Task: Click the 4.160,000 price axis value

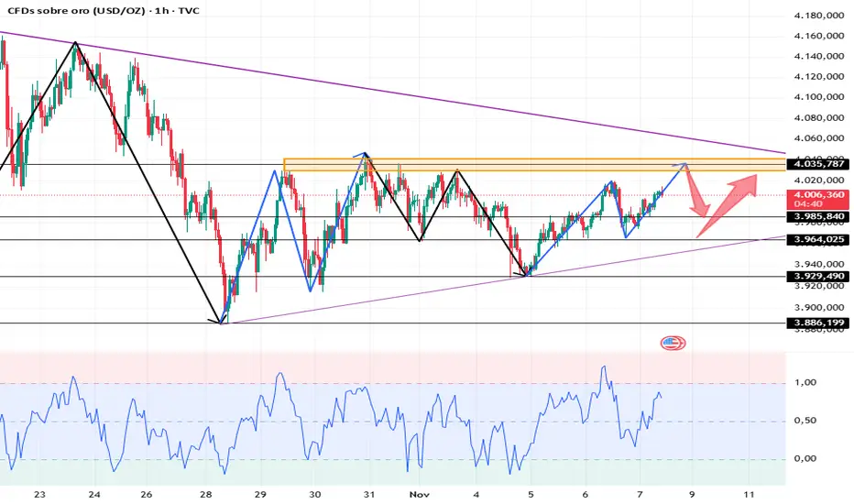Action: [819, 36]
